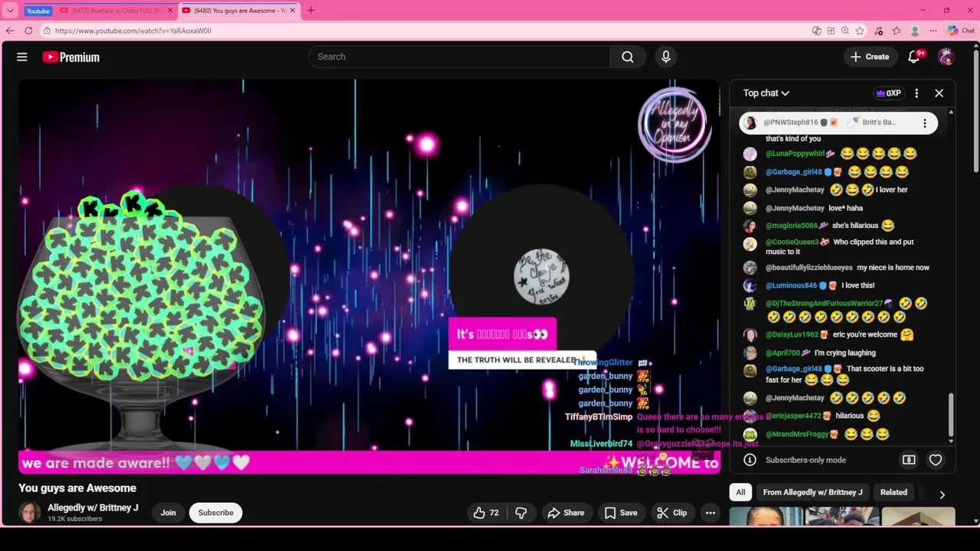Click the @MrandMrsFroggy chat username
Image resolution: width=980 pixels, height=551 pixels.
point(797,434)
